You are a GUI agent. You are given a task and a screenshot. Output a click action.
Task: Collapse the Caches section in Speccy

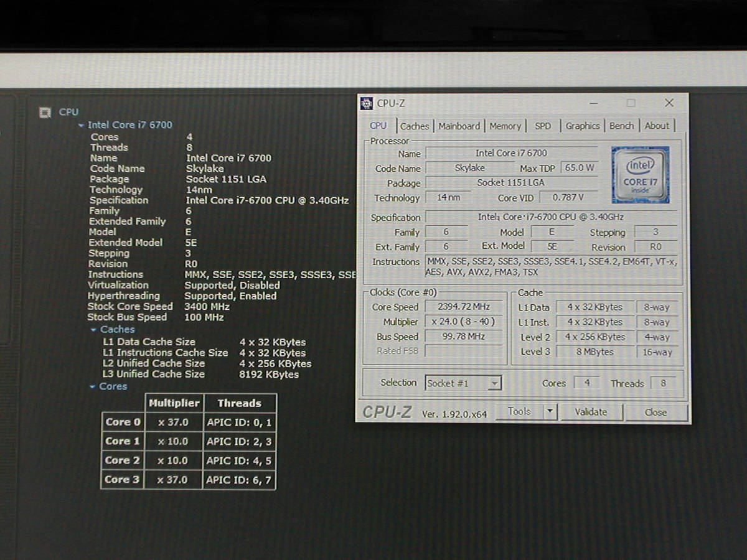click(93, 330)
